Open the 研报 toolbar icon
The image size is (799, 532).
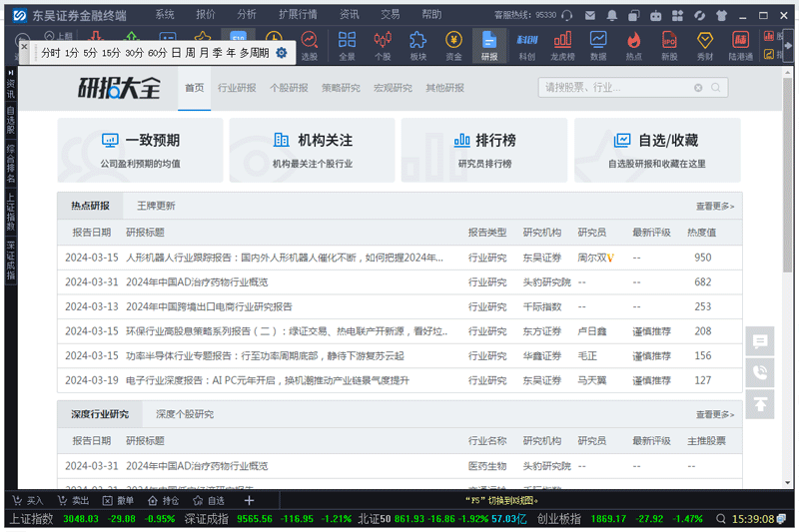(x=488, y=45)
